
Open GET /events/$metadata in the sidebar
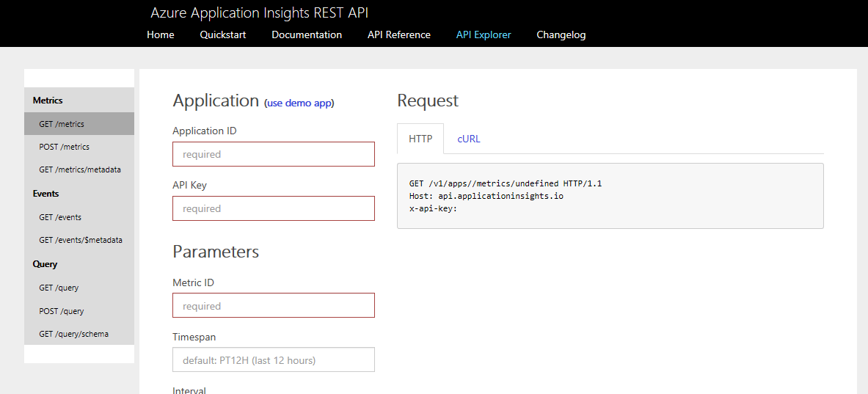coord(79,240)
